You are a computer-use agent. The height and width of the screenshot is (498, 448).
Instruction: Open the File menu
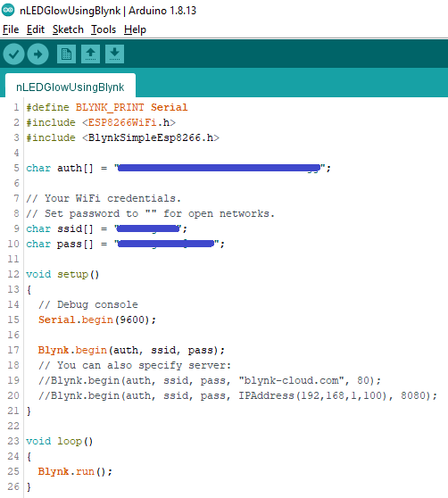coord(11,29)
